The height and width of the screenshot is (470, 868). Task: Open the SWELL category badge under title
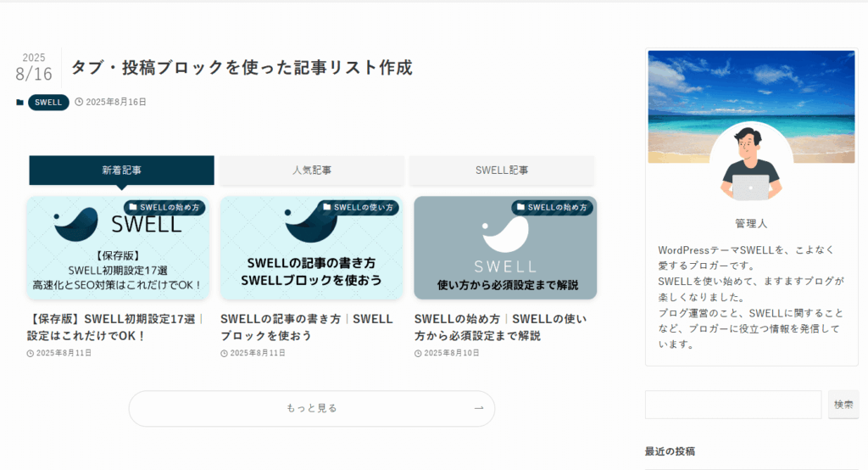48,102
